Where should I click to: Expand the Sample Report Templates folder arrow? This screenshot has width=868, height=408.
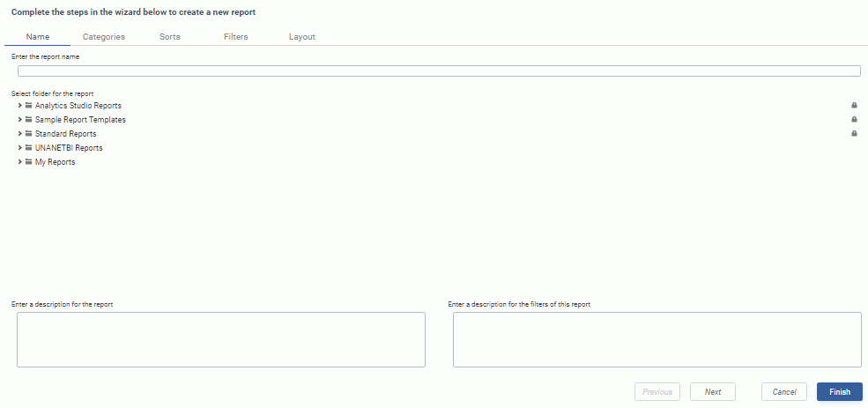[20, 120]
